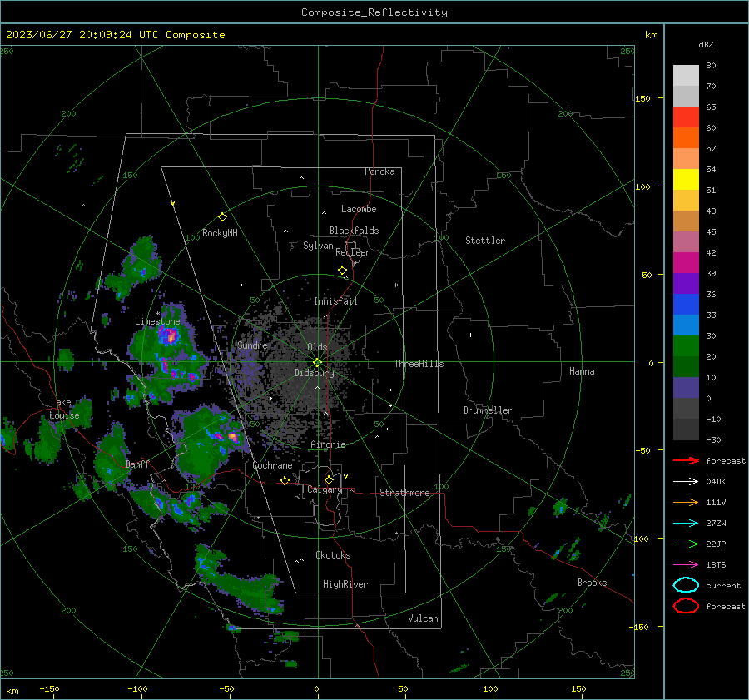This screenshot has width=749, height=700.
Task: Click the dBZ legend heading
Action: (706, 44)
